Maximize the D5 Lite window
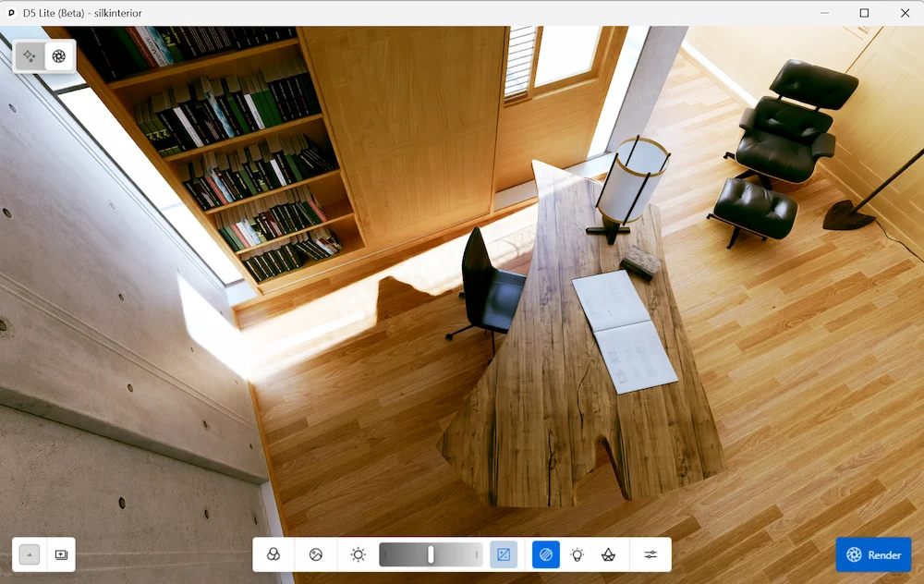This screenshot has height=584, width=924. [864, 13]
